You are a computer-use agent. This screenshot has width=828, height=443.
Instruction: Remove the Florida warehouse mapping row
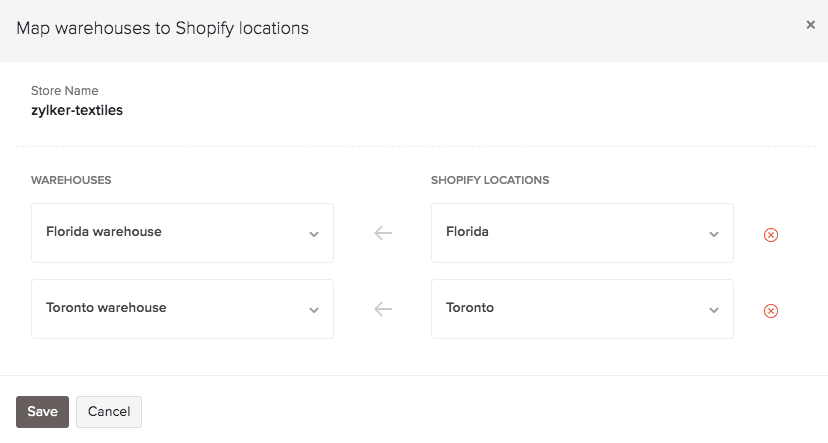[x=771, y=235]
